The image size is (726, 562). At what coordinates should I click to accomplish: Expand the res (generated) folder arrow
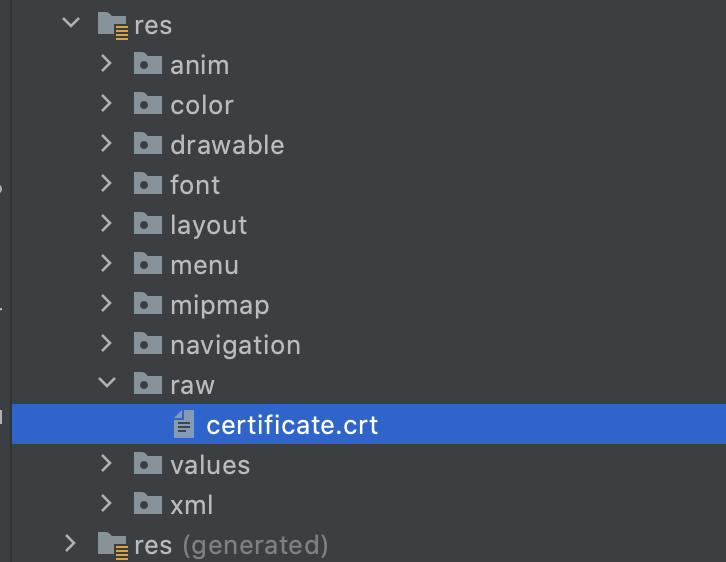click(x=70, y=543)
